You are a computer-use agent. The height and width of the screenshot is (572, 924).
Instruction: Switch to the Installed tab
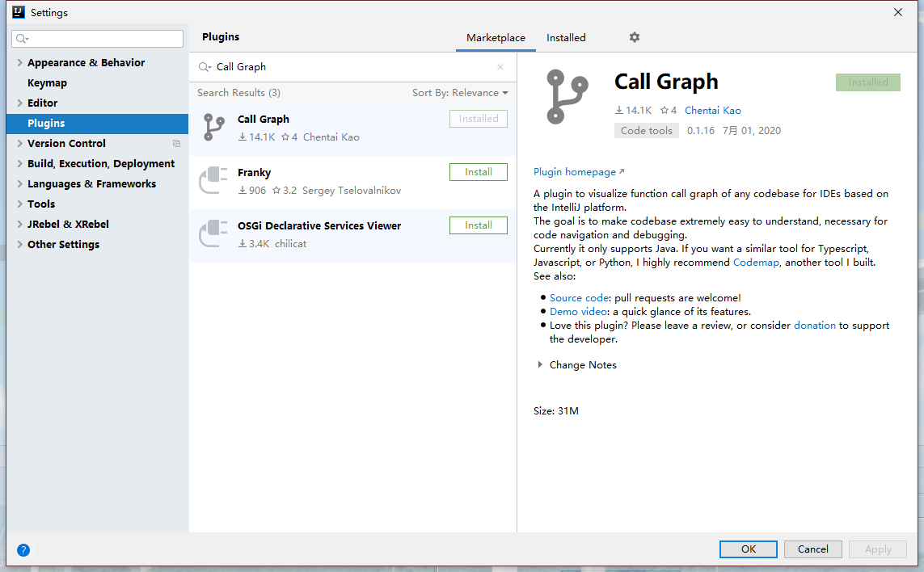566,38
